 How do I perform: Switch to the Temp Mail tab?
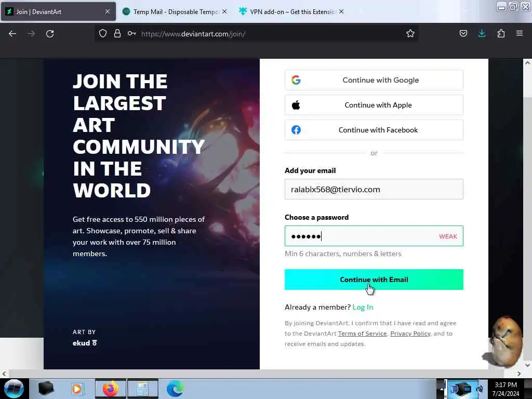click(x=175, y=11)
